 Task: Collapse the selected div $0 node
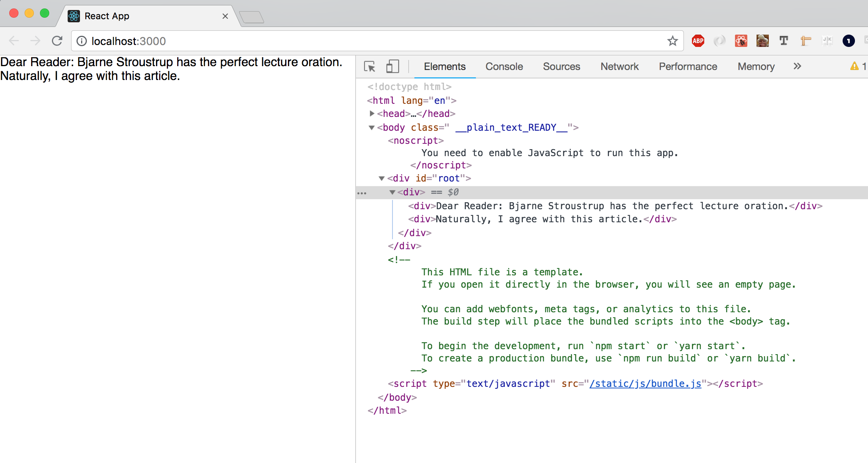tap(392, 192)
